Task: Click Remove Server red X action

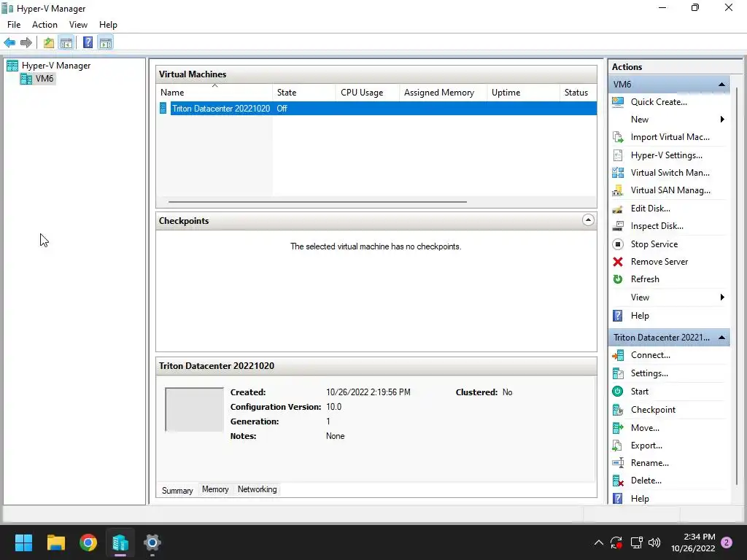Action: point(659,262)
